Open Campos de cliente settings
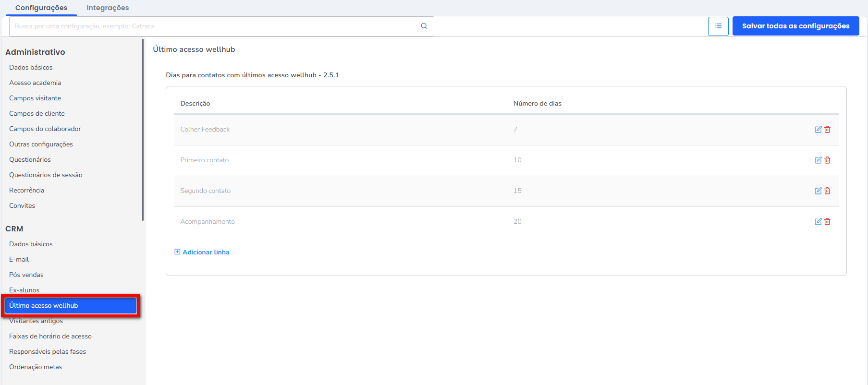Image resolution: width=868 pixels, height=385 pixels. pos(37,113)
